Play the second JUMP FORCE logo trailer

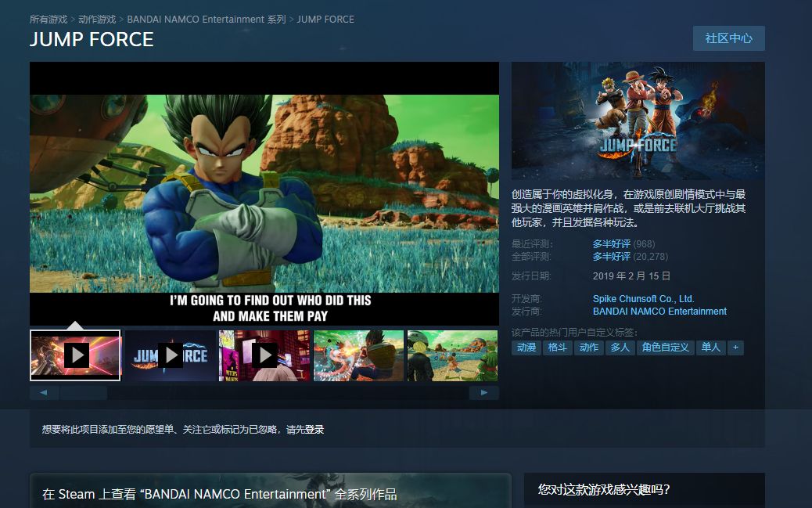(170, 355)
